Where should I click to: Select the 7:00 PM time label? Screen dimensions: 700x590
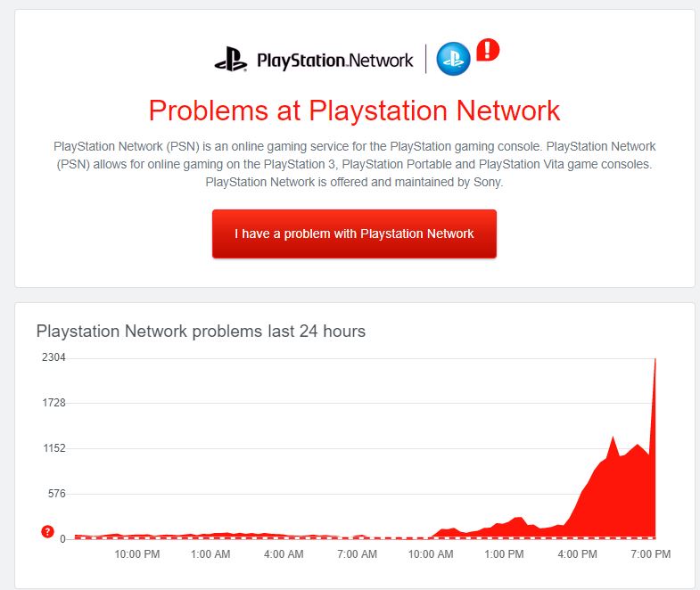pos(650,554)
